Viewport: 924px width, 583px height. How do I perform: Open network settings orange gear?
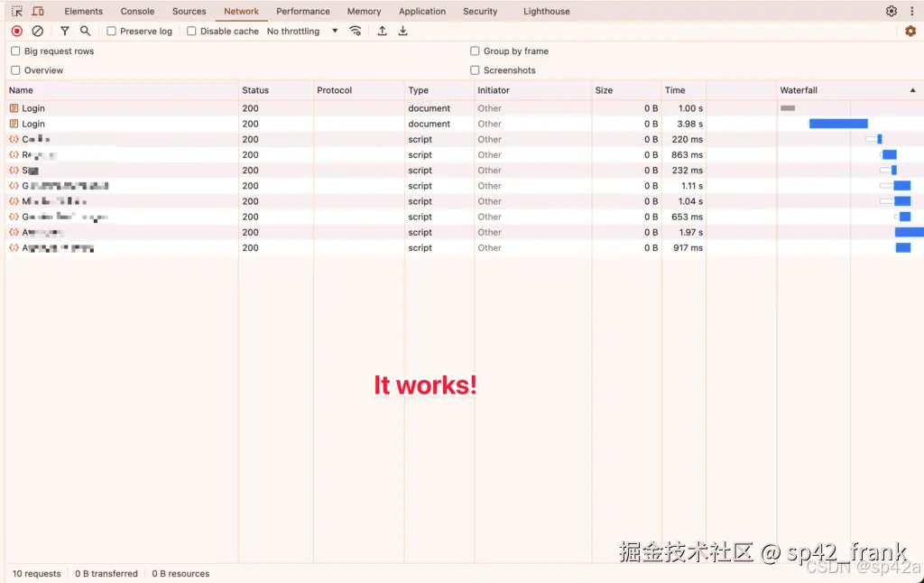tap(910, 32)
